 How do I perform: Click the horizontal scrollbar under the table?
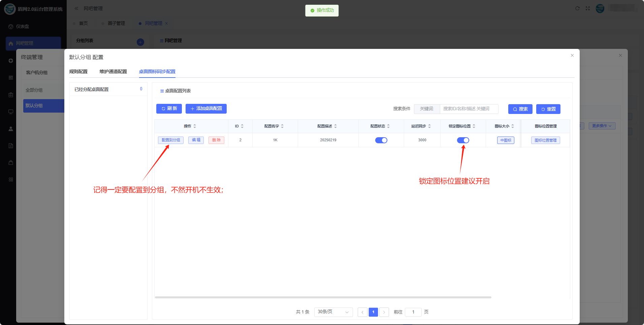[x=323, y=297]
